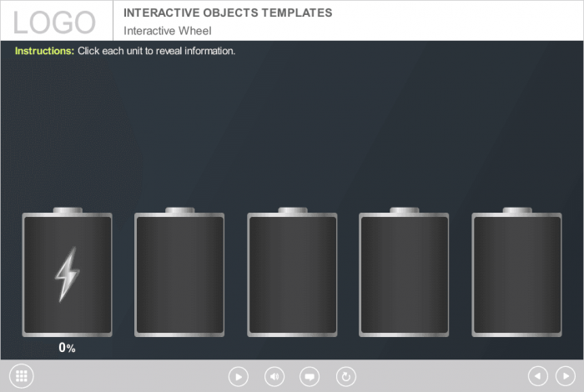Click the lightning bolt icon
584x392 pixels.
tap(67, 274)
